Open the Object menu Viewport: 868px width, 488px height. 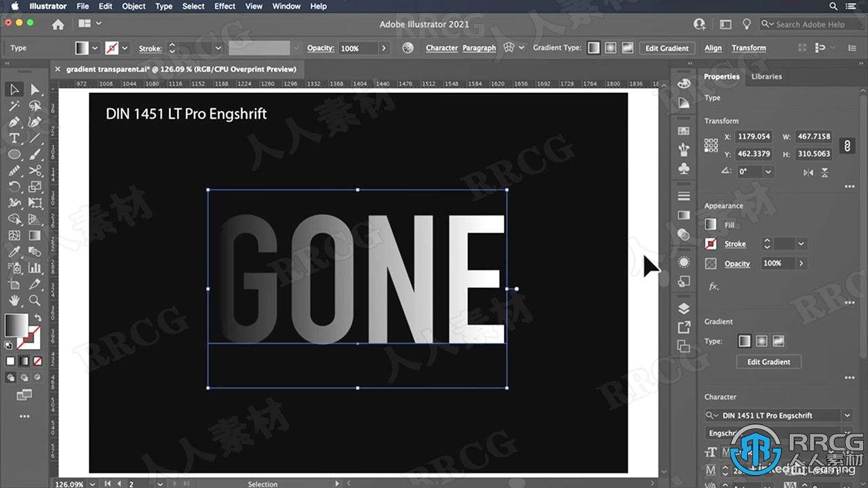point(134,6)
